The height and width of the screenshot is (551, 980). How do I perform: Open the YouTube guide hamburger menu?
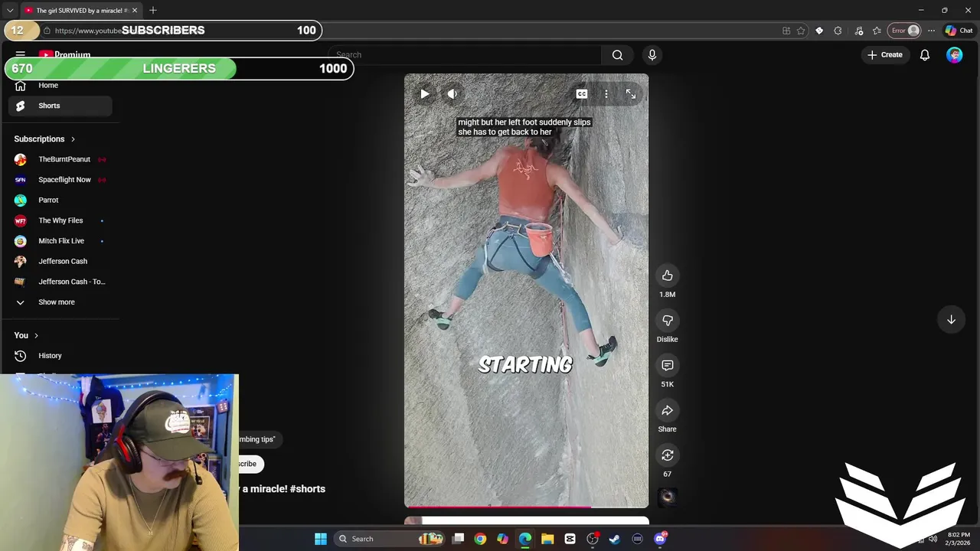point(21,55)
